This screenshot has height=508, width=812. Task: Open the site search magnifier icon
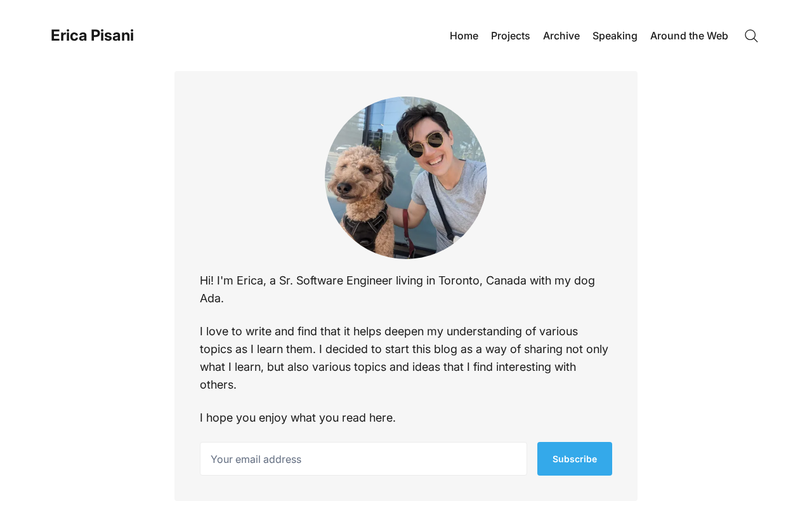pyautogui.click(x=751, y=36)
